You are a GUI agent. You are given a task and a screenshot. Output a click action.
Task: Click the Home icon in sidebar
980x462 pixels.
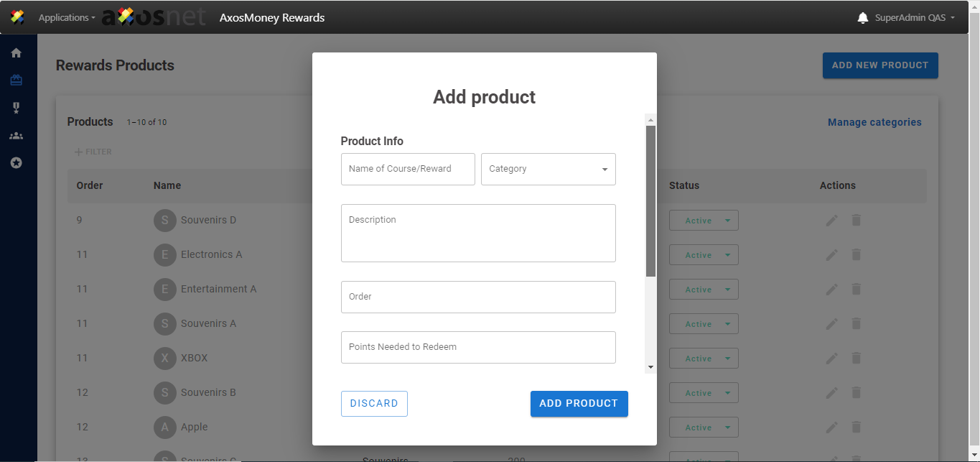[x=16, y=52]
